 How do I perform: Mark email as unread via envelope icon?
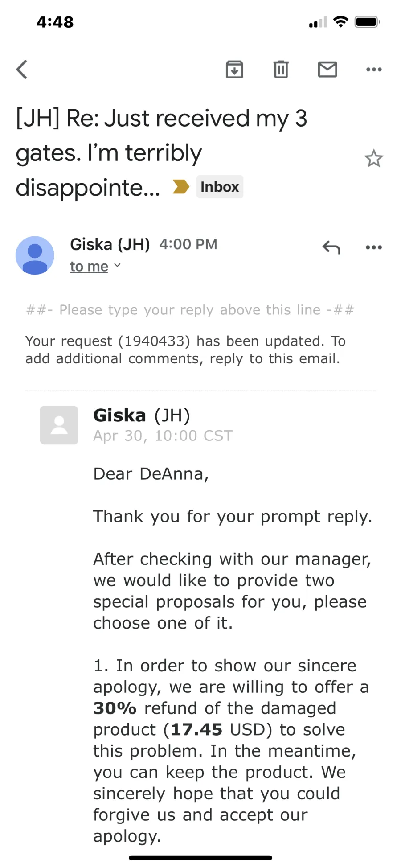327,70
